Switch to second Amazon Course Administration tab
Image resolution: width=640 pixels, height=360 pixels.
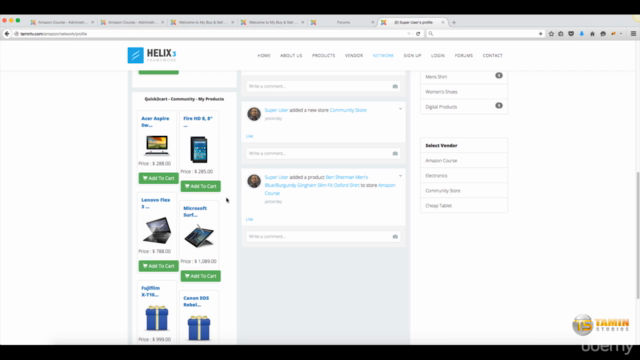pyautogui.click(x=132, y=22)
